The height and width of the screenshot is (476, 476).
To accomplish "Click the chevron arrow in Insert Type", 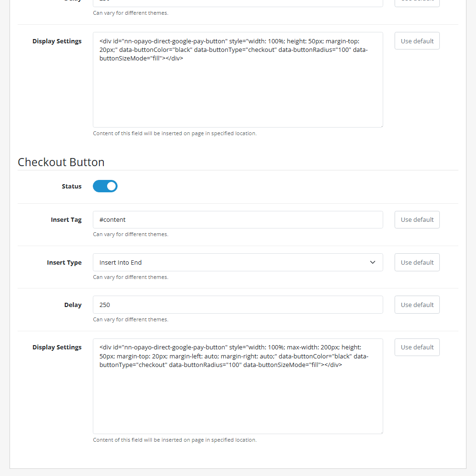I will coord(373,262).
